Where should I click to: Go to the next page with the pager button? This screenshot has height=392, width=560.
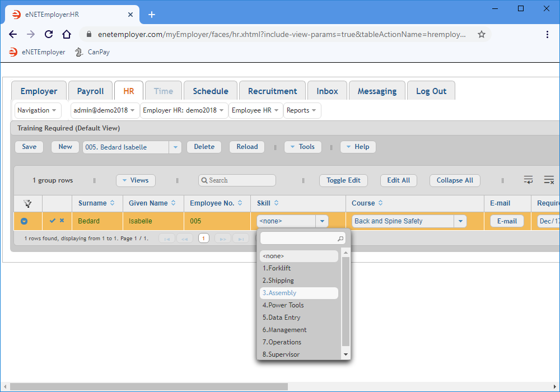click(x=223, y=239)
